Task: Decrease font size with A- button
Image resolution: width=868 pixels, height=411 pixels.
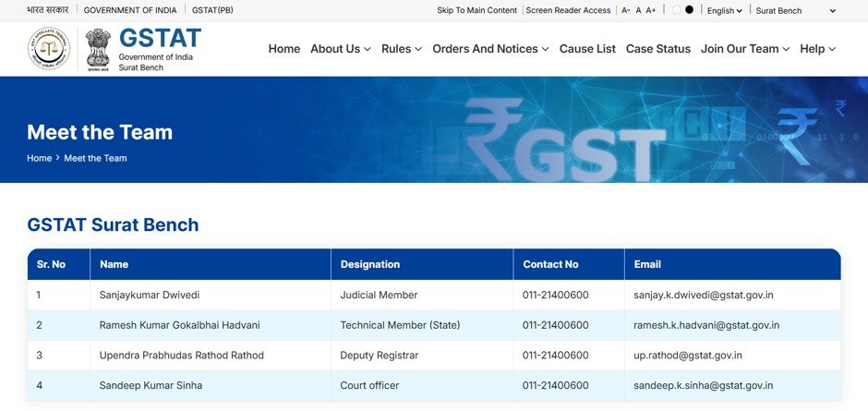Action: coord(625,10)
